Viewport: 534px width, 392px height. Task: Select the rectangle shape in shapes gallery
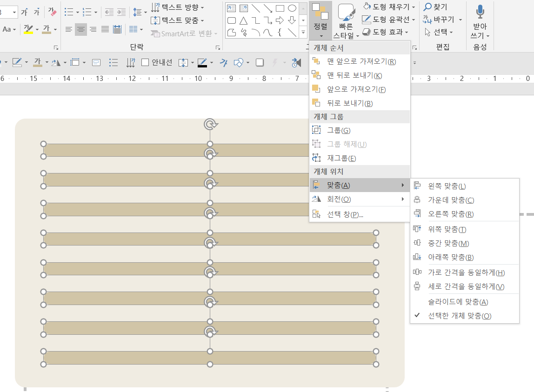(280, 8)
